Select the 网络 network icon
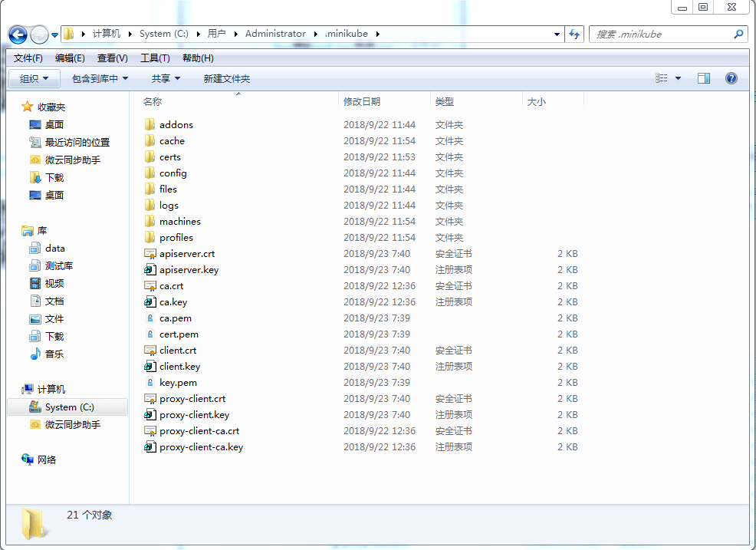The height and width of the screenshot is (550, 756). coord(27,459)
